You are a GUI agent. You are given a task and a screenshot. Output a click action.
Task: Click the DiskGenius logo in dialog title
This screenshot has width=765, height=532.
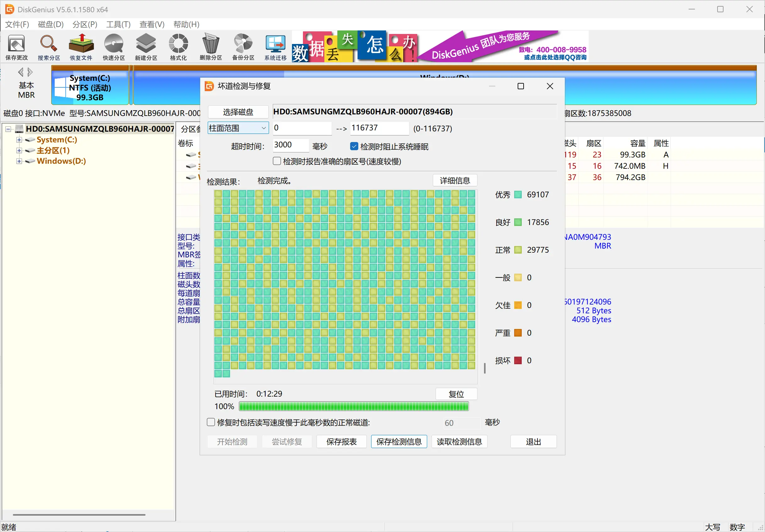coord(209,86)
